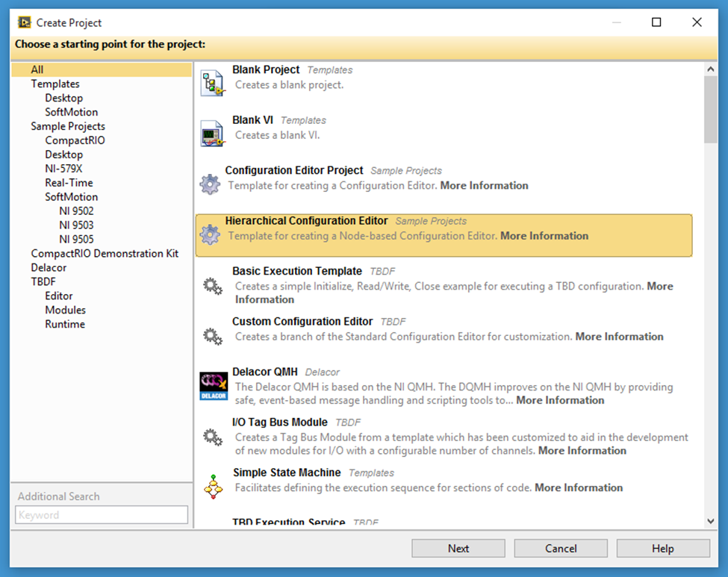Open Help for this dialog
The width and height of the screenshot is (728, 577).
(663, 548)
